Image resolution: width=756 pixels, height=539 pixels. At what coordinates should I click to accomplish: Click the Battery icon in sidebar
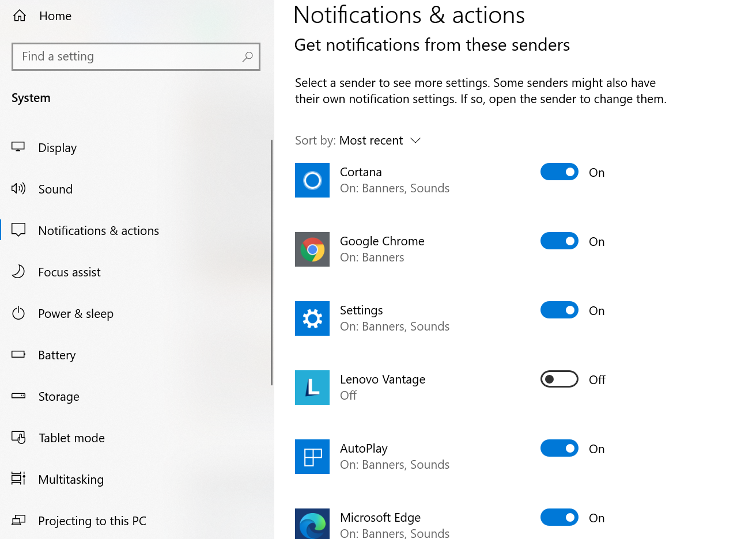point(18,354)
